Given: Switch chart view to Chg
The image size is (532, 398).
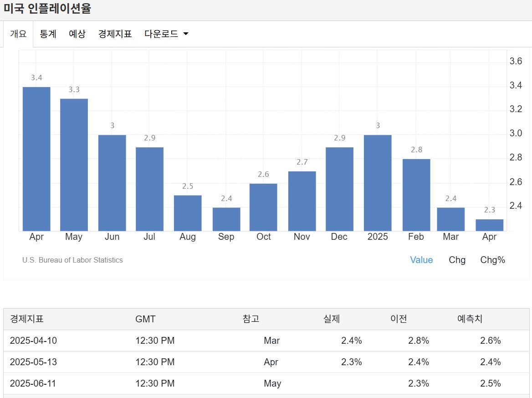Looking at the screenshot, I should pyautogui.click(x=457, y=260).
